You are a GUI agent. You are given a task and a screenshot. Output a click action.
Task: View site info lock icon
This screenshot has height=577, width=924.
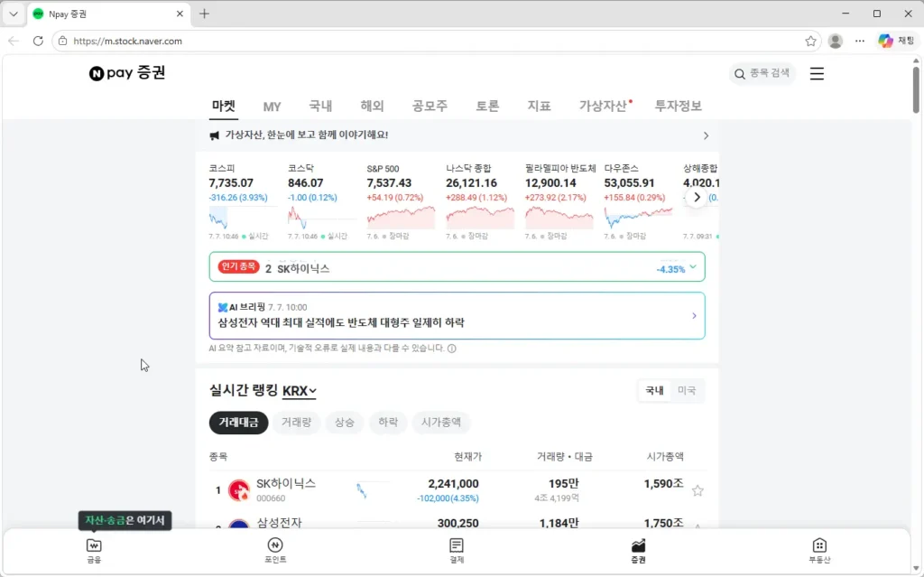[63, 41]
